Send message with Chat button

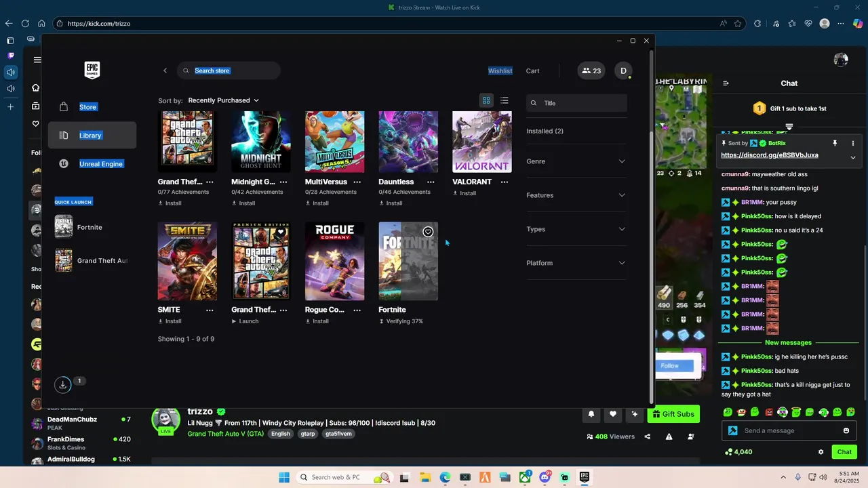844,452
